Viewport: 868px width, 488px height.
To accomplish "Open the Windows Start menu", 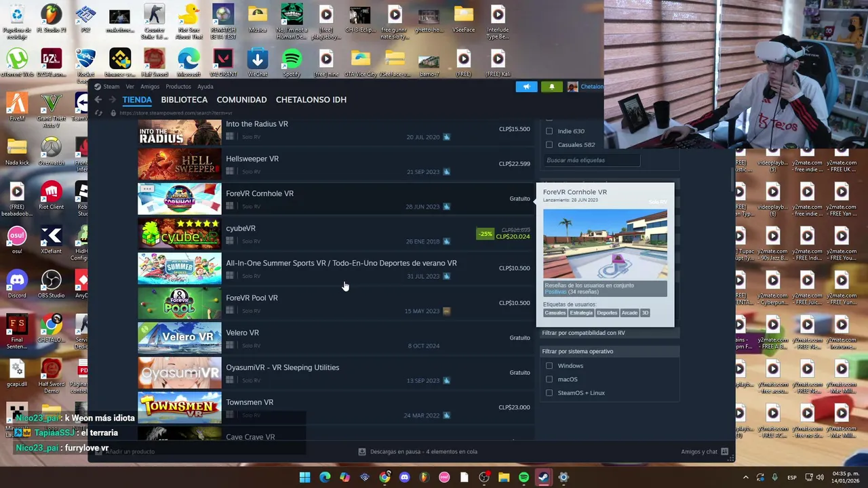I will coord(305,477).
